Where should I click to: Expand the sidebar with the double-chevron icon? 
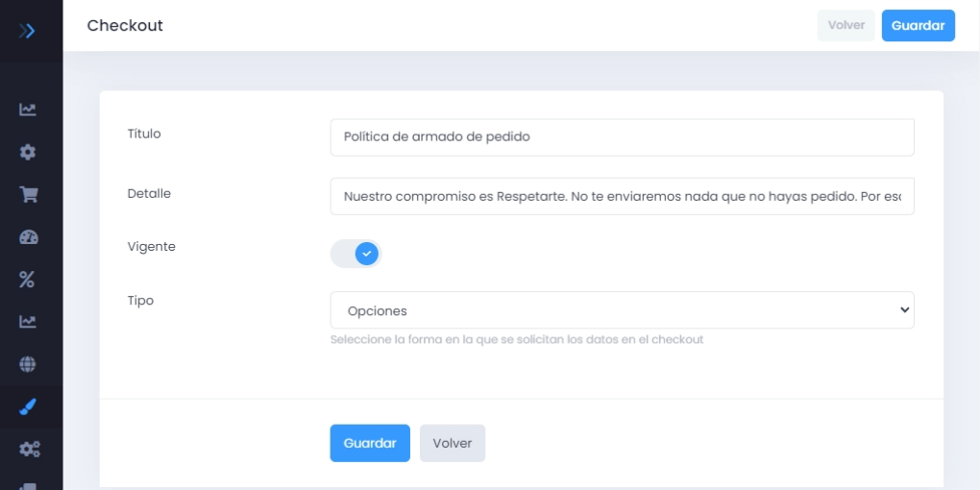(28, 31)
